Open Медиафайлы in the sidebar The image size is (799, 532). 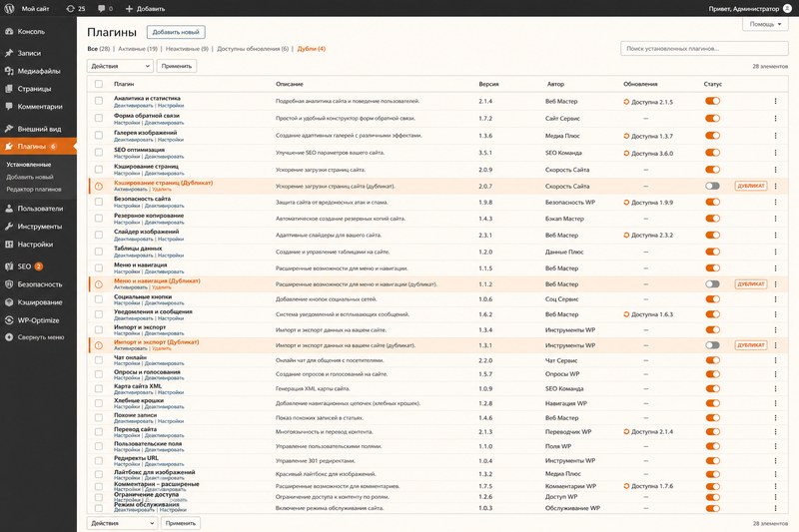(38, 71)
